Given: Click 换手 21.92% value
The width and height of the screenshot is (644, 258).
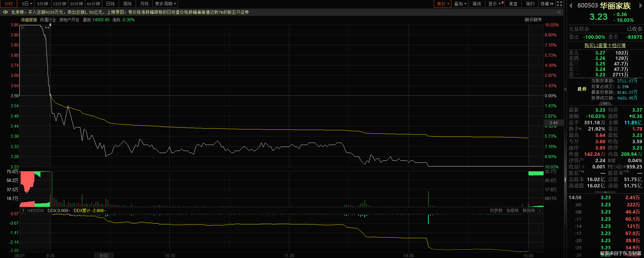Looking at the screenshot, I should [596, 129].
